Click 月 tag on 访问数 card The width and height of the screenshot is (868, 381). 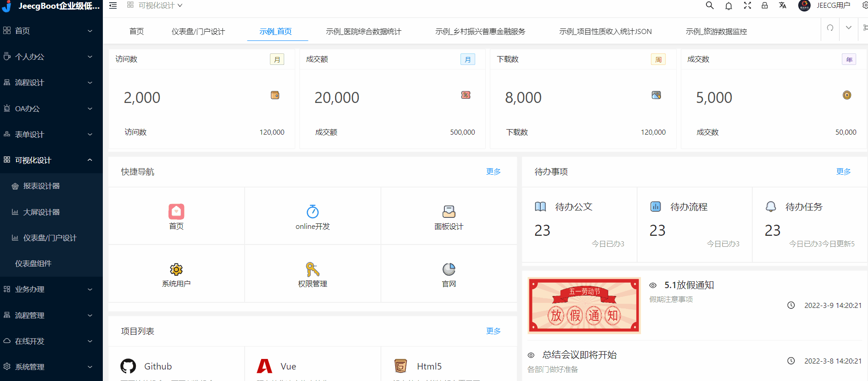point(277,59)
